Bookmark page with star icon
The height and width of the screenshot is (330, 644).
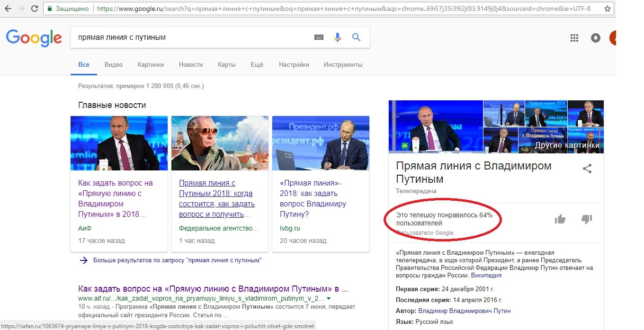tap(608, 9)
